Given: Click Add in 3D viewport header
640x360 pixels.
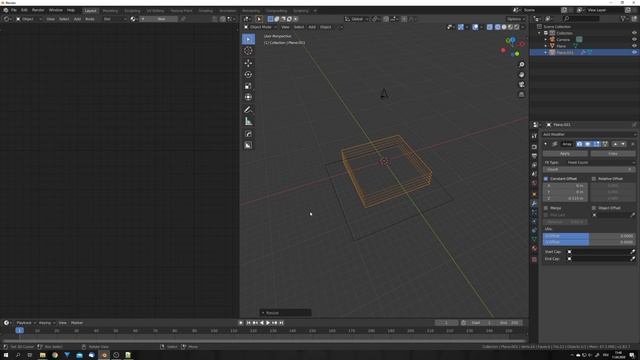Looking at the screenshot, I should (x=312, y=27).
